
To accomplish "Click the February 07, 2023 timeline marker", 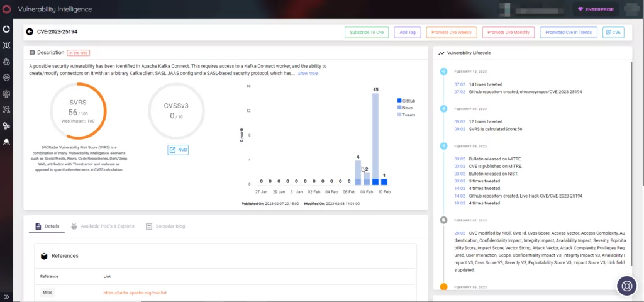I will click(443, 220).
